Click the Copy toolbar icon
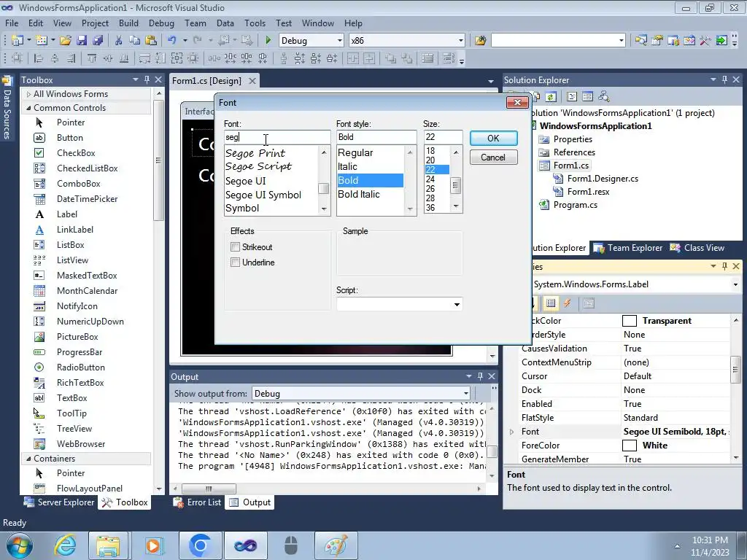Screen dimensions: 747x560 [135, 41]
